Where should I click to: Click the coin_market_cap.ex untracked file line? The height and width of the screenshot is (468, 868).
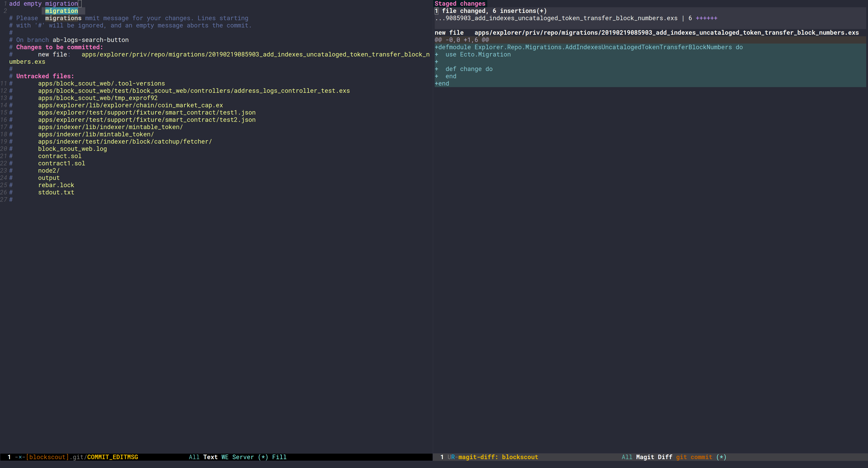130,105
